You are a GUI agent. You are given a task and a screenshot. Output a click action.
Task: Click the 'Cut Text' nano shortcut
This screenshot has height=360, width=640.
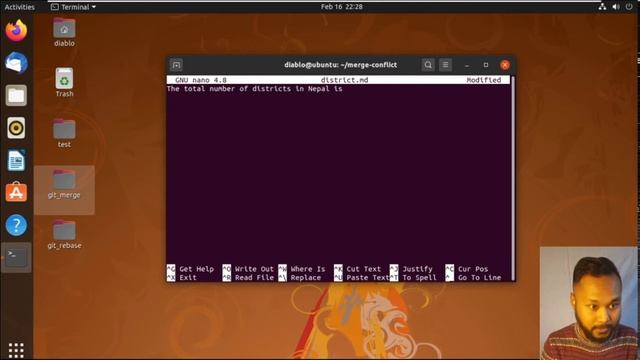click(363, 269)
